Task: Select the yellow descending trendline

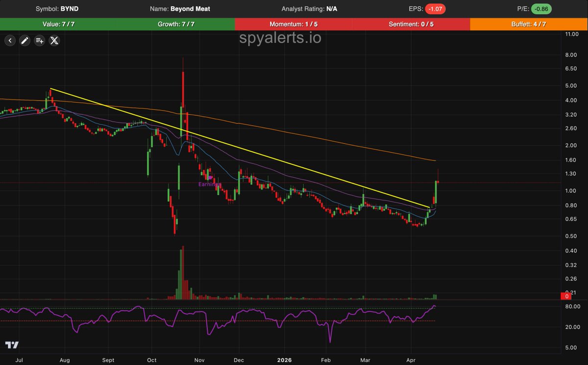Action: 240,148
